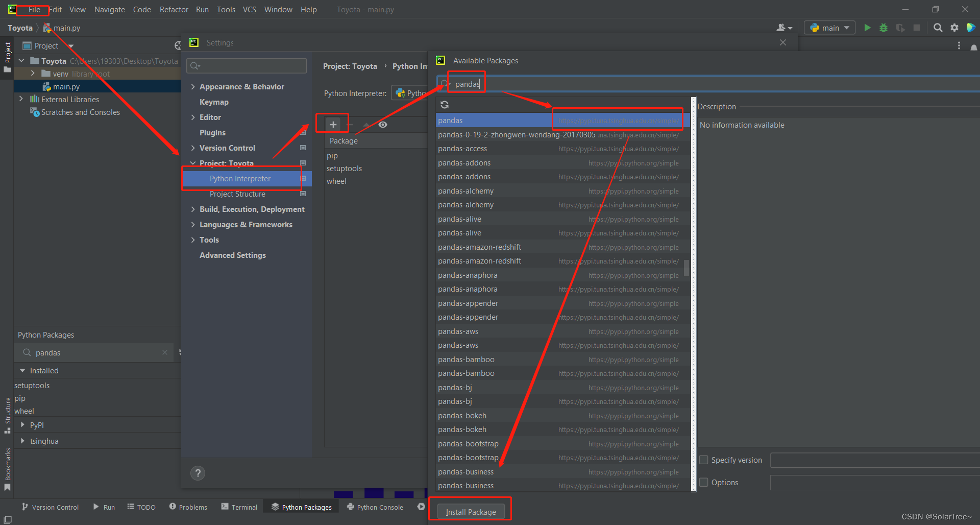980x525 pixels.
Task: Collapse the Installed packages group
Action: 22,370
